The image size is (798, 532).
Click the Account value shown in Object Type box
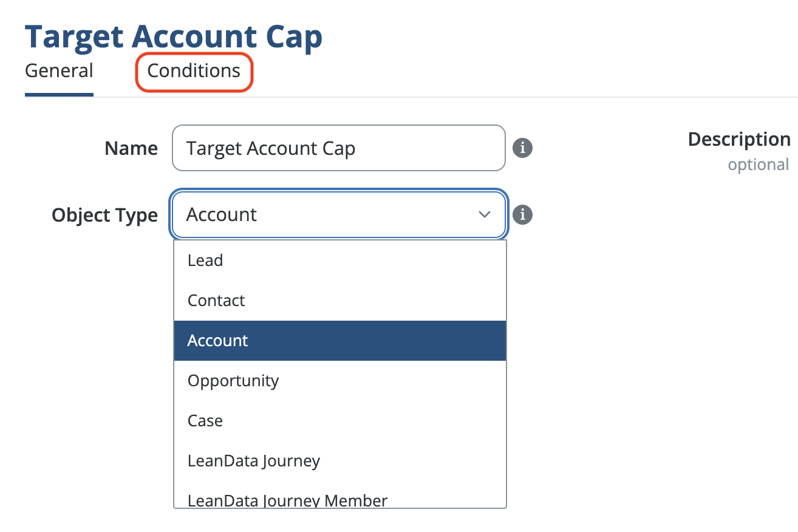tap(222, 214)
